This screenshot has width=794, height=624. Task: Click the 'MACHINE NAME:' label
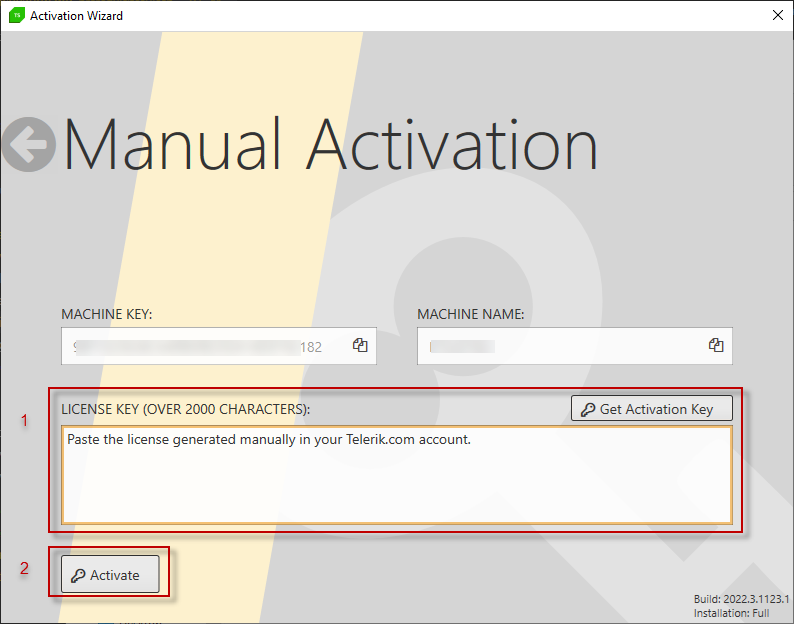pyautogui.click(x=470, y=315)
